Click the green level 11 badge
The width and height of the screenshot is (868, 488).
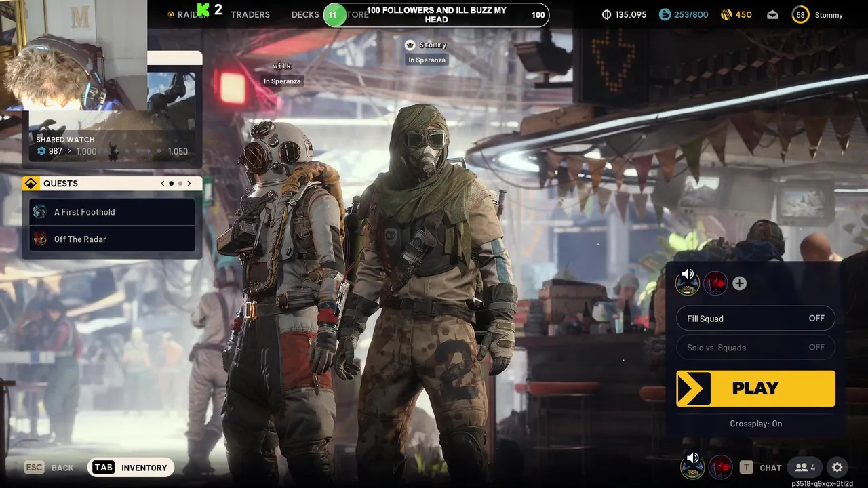click(334, 15)
